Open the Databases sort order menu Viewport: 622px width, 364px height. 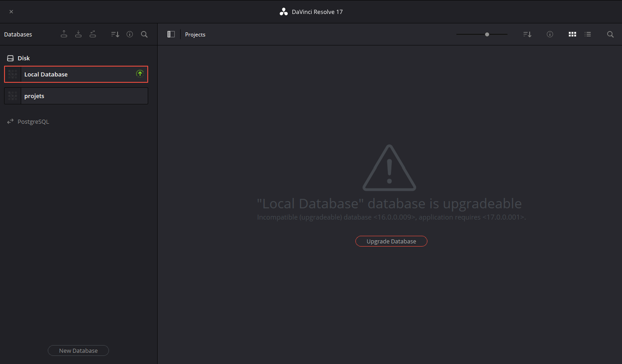point(115,34)
